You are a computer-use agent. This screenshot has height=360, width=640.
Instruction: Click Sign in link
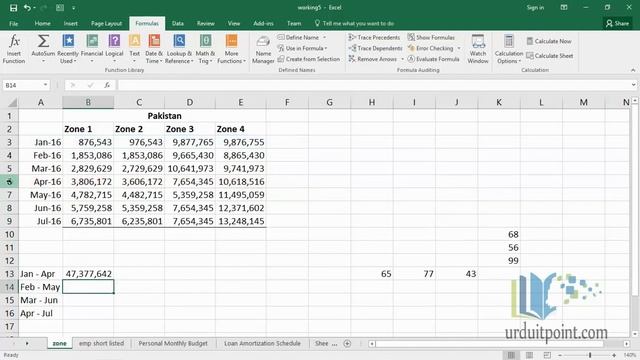coord(535,8)
